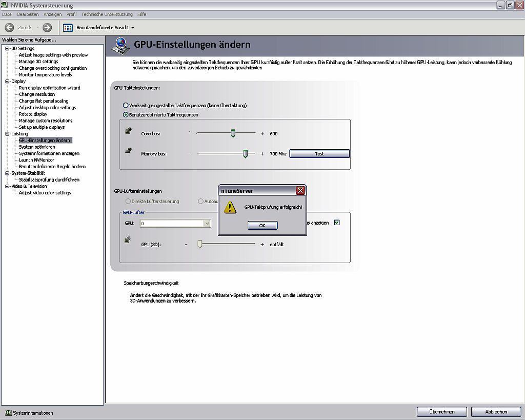Select Monitor temperature levels
525x420 pixels.
[46, 75]
